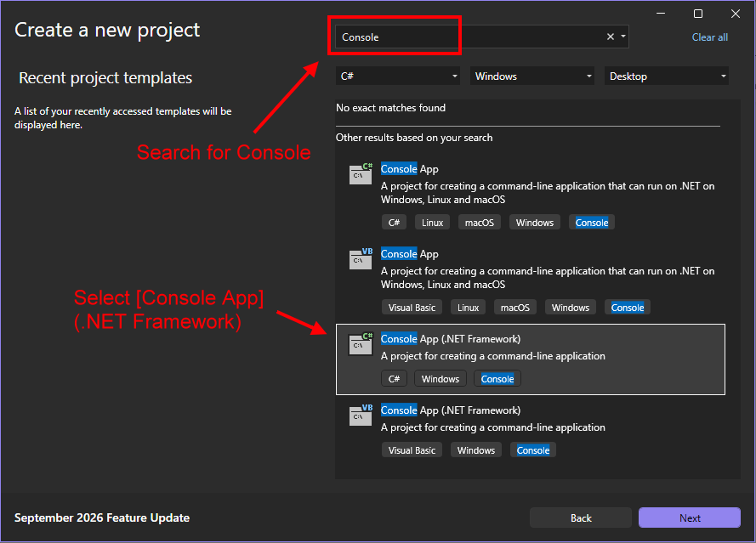Clear the search box with the X icon
Screen dimensions: 756x543
point(611,37)
